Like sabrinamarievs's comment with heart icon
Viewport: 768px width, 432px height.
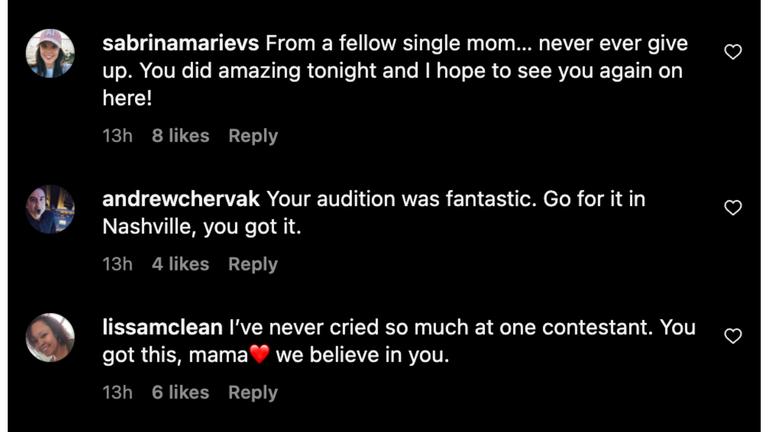coord(733,52)
